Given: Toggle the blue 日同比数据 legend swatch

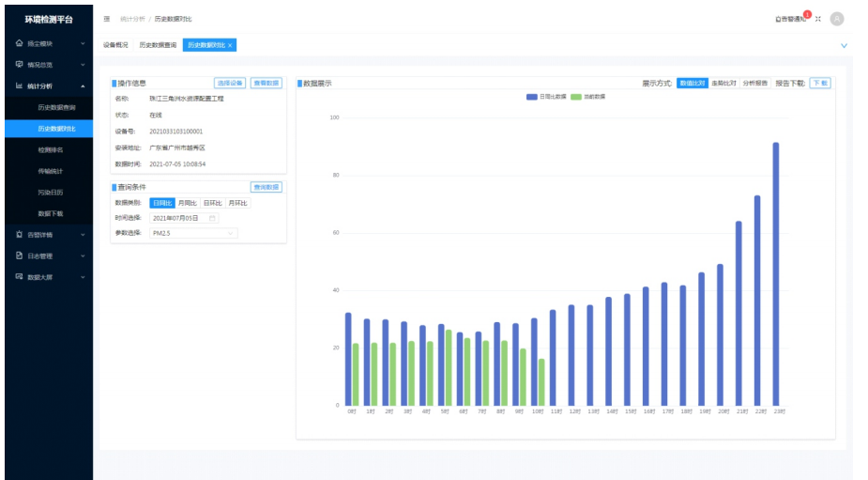Looking at the screenshot, I should 531,97.
